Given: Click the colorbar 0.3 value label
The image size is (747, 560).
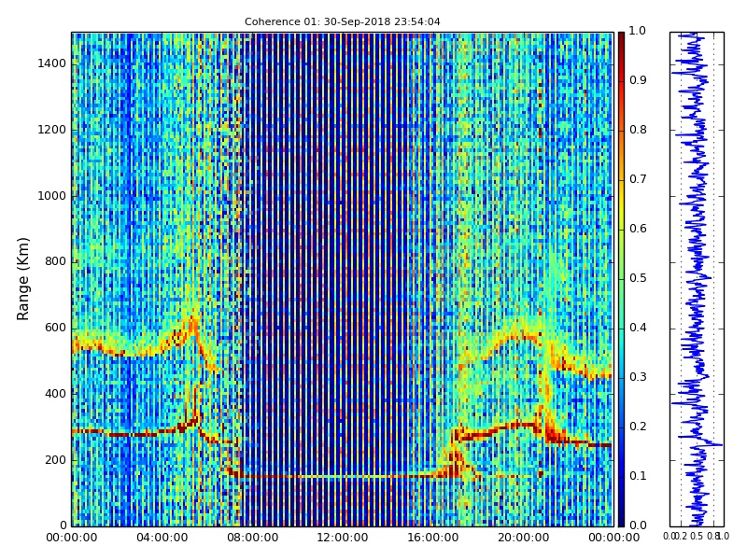Looking at the screenshot, I should [638, 377].
